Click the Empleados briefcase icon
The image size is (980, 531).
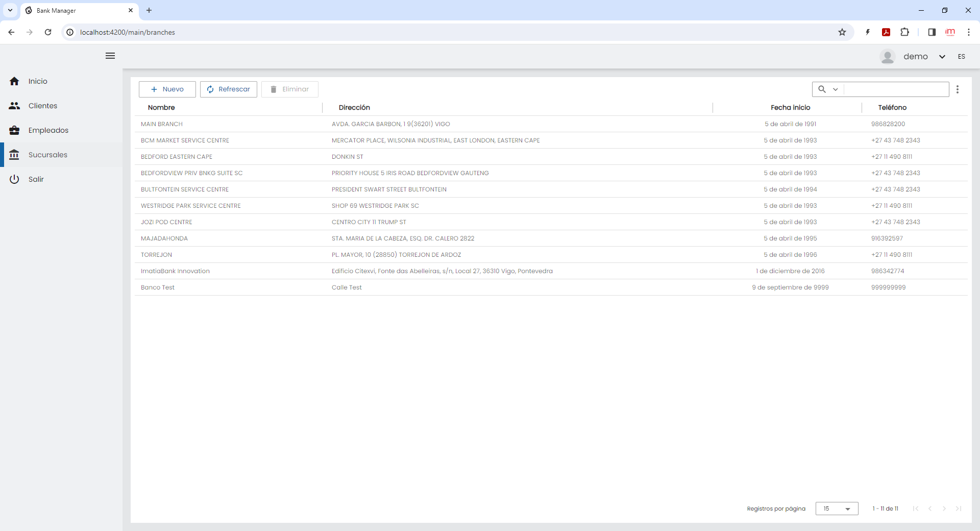(x=14, y=130)
